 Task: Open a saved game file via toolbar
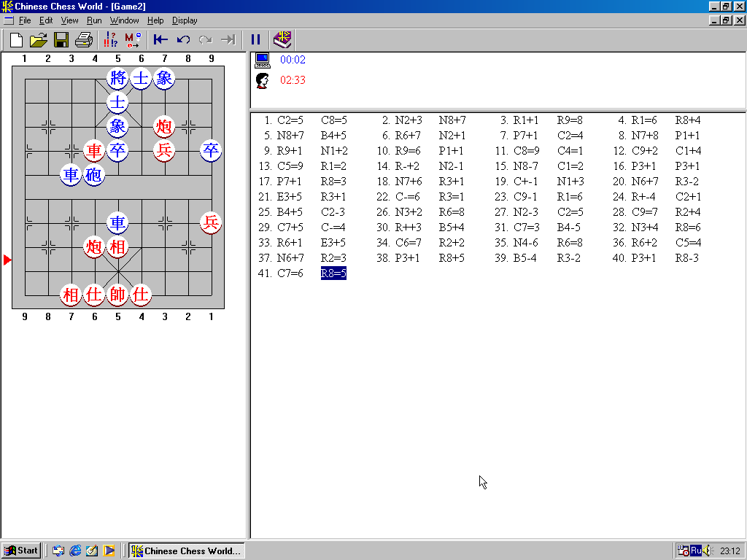click(x=39, y=39)
